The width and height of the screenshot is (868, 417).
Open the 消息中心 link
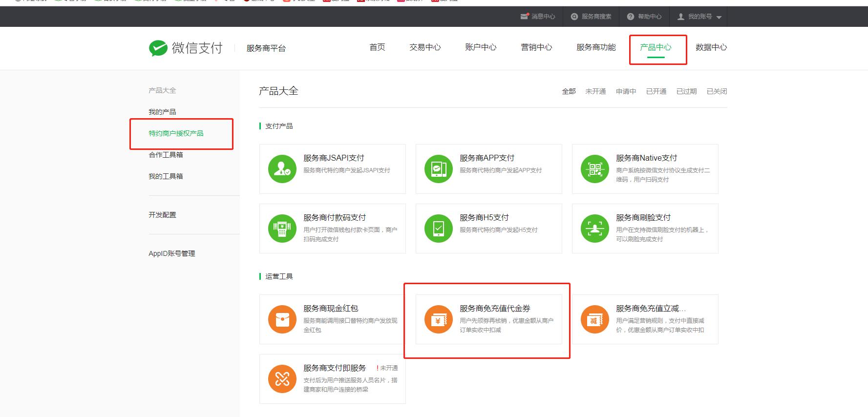pyautogui.click(x=543, y=17)
